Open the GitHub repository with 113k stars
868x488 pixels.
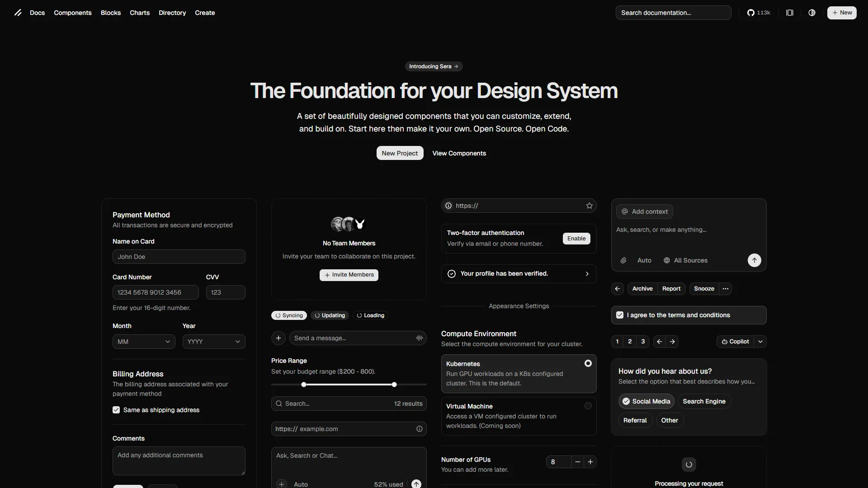pos(759,13)
